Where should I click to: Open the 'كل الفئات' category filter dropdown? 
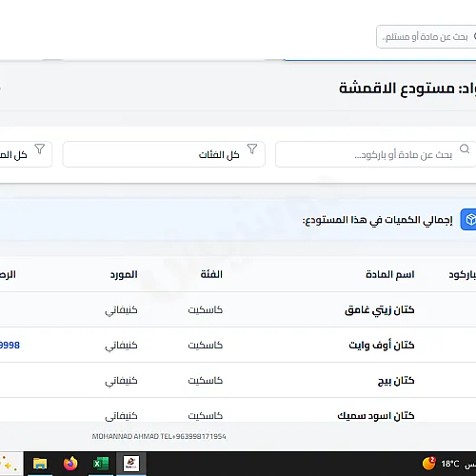pos(164,154)
